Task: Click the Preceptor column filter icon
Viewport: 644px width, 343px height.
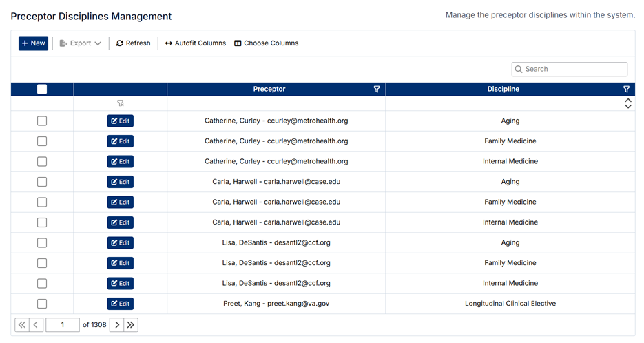Action: (x=377, y=90)
